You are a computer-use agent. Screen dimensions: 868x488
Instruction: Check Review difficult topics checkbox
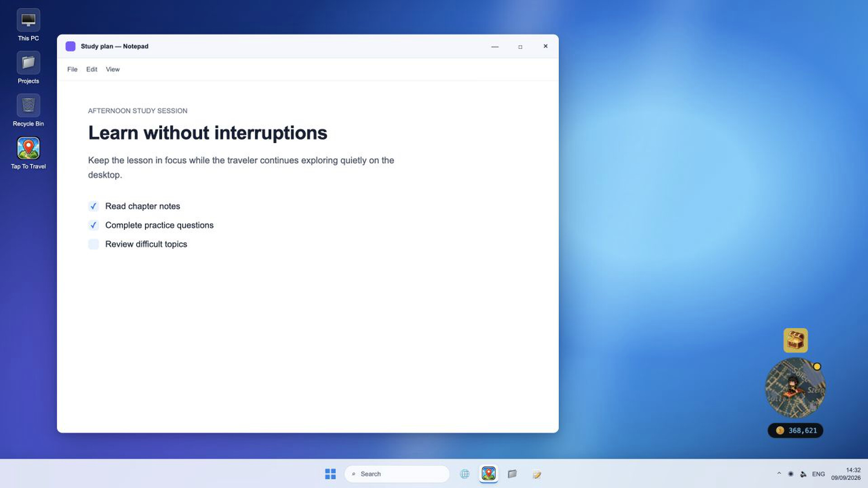click(93, 244)
